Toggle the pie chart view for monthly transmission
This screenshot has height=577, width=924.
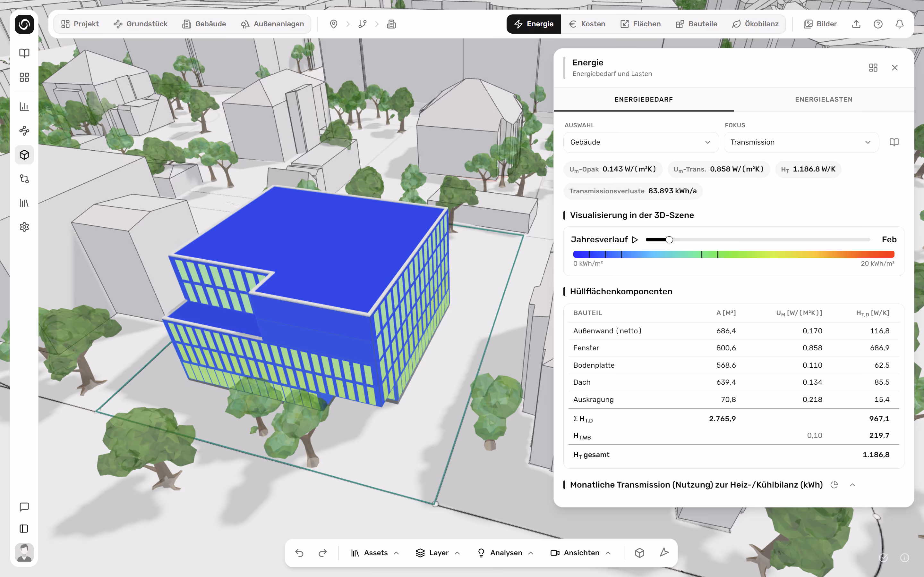pyautogui.click(x=834, y=485)
